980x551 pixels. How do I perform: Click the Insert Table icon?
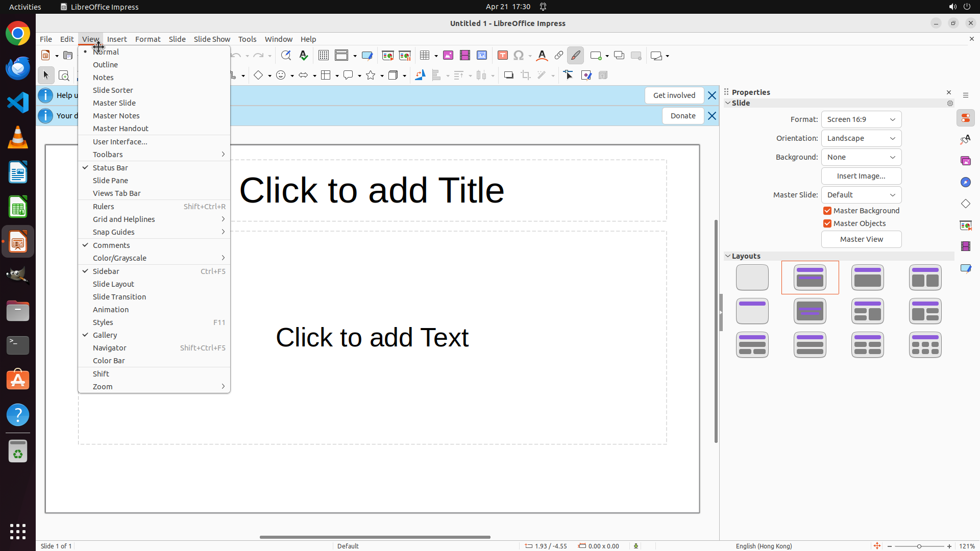[x=425, y=56]
